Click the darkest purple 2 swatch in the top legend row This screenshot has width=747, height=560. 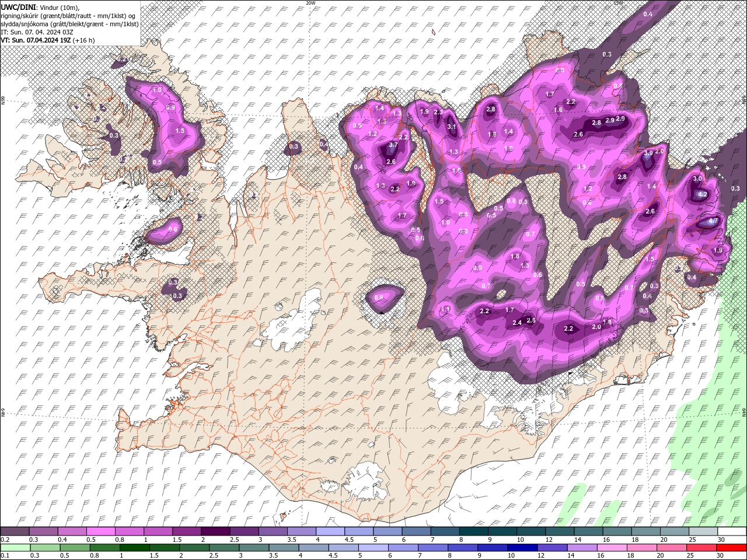tap(216, 531)
